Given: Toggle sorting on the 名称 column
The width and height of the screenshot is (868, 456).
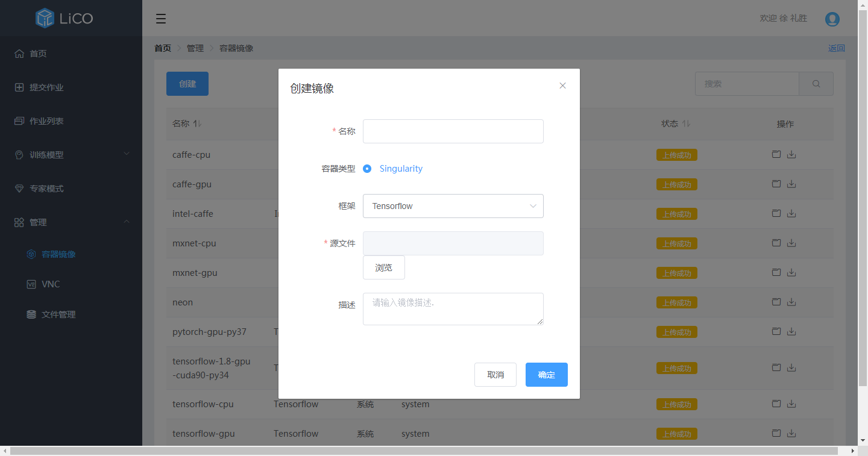Looking at the screenshot, I should [x=197, y=123].
